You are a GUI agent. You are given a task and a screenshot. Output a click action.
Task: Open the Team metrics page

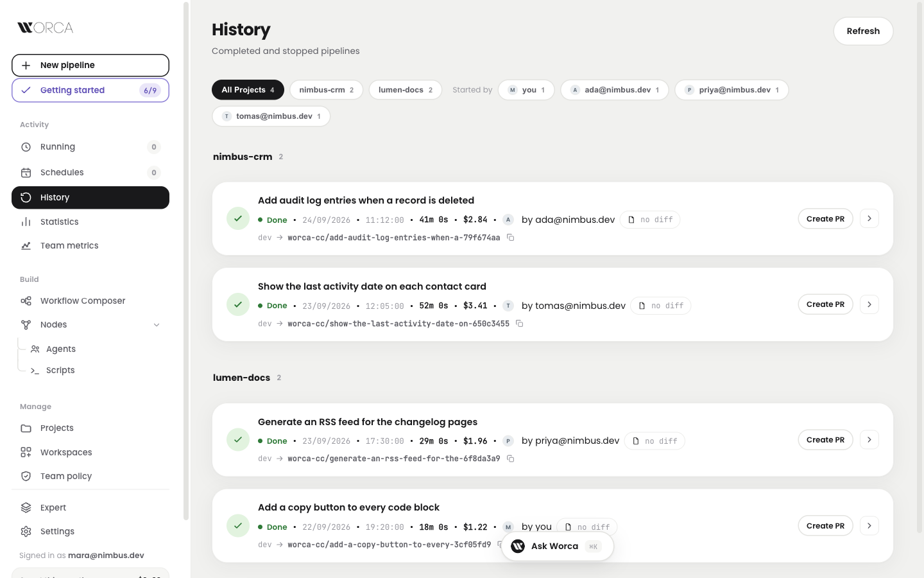click(90, 245)
